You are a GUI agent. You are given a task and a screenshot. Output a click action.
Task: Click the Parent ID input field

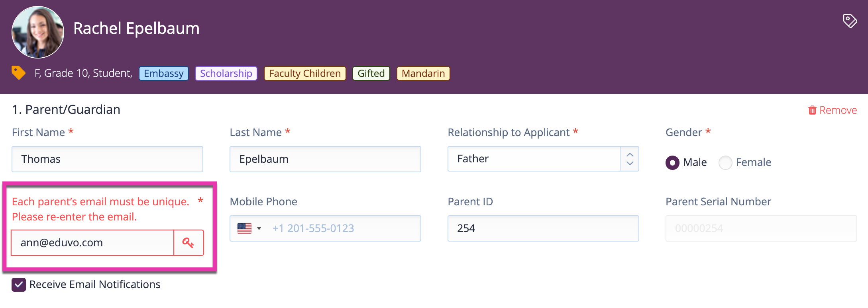click(543, 228)
